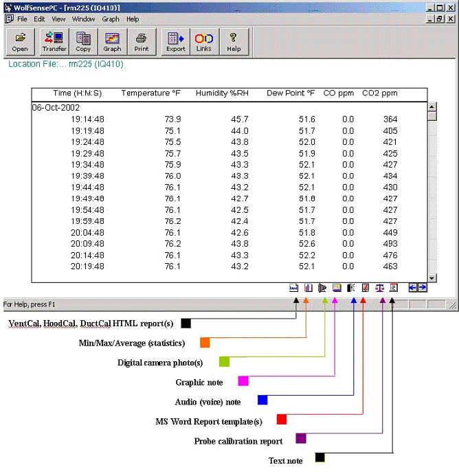Click the Dew Point °F column header
Screen dimensions: 459x476
291,93
